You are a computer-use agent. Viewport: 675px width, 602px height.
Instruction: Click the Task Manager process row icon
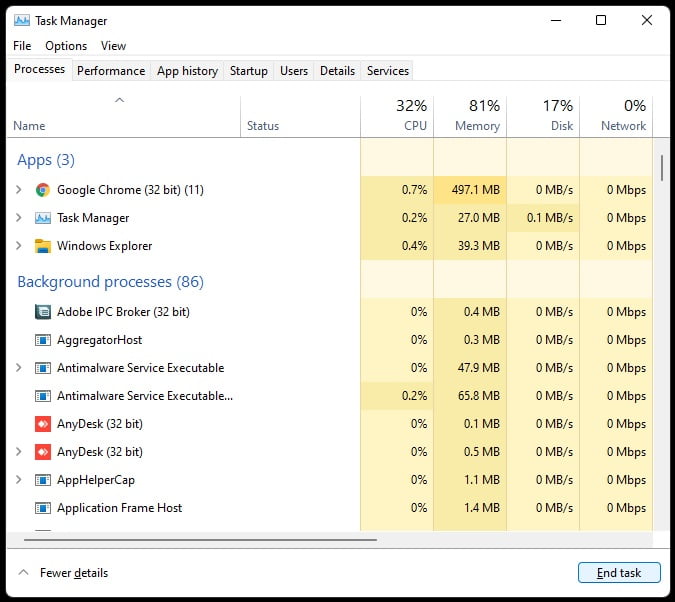[43, 218]
